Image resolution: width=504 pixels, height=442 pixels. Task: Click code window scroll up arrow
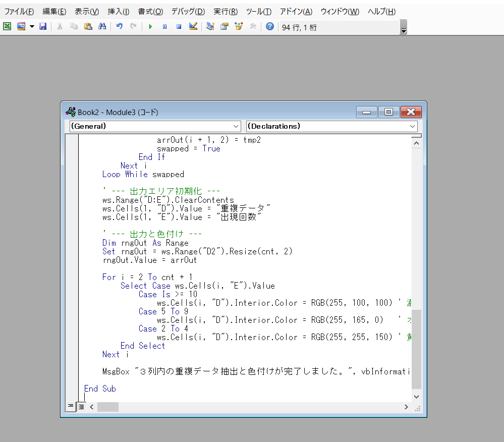pos(416,143)
